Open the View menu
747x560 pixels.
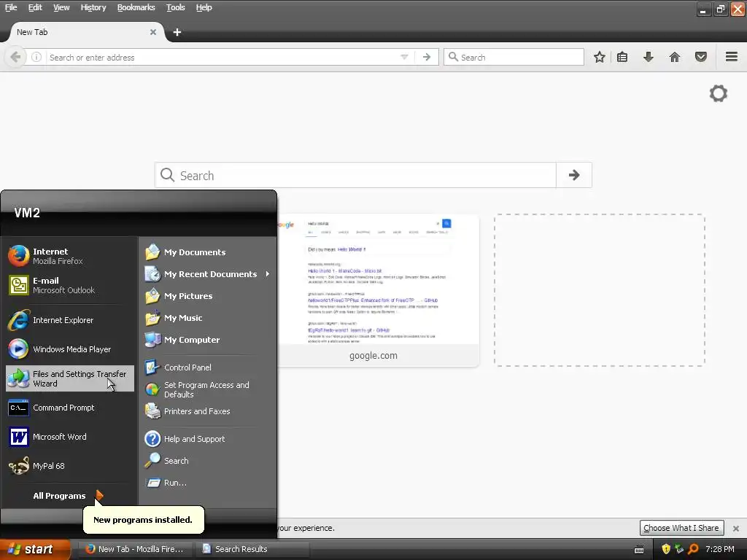61,7
